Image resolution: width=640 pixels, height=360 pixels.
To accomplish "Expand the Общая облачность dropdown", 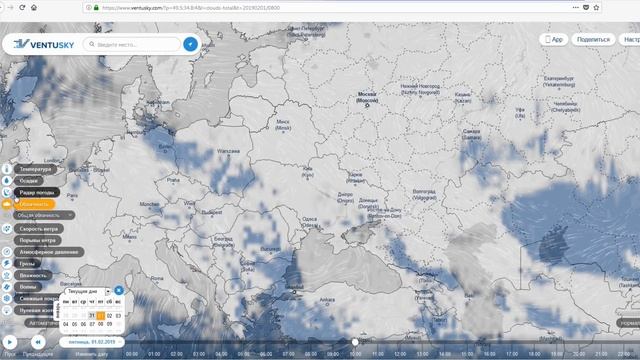I will coord(44,215).
